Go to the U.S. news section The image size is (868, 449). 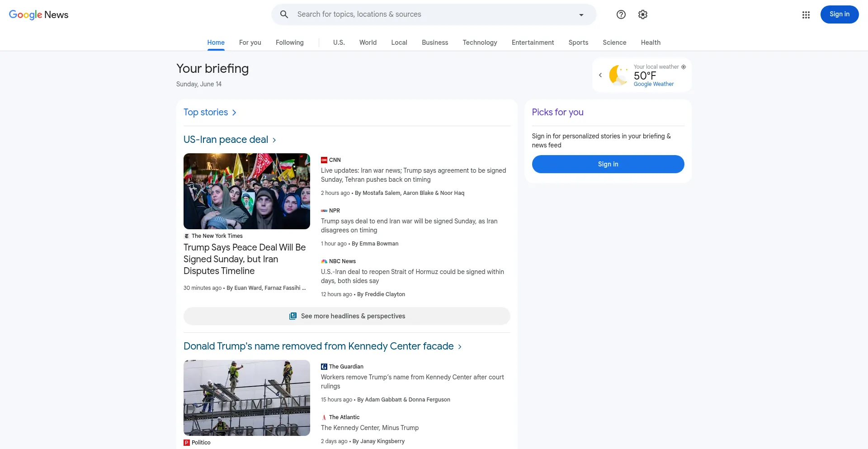339,43
